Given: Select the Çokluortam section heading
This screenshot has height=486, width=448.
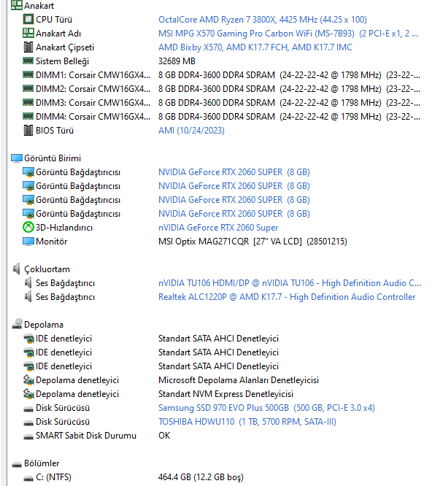Looking at the screenshot, I should pos(47,269).
